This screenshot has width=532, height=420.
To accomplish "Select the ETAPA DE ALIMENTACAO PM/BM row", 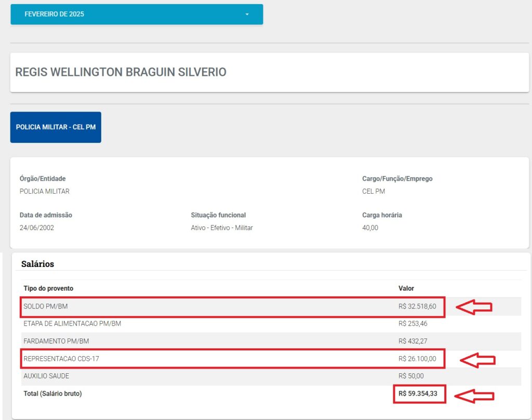I will [72, 324].
